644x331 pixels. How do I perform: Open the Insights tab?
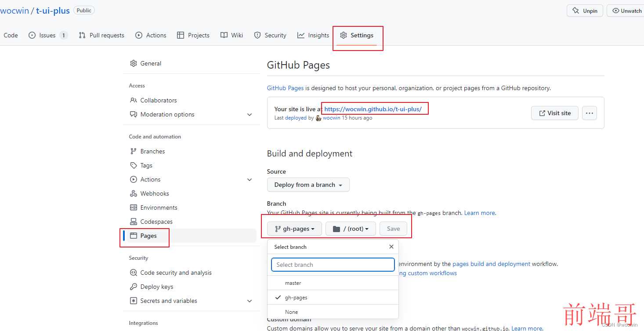[313, 35]
